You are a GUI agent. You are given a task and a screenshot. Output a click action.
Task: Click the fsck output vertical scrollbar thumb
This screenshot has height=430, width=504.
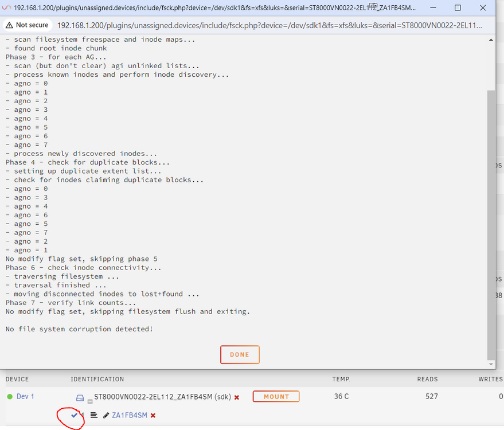[491, 225]
